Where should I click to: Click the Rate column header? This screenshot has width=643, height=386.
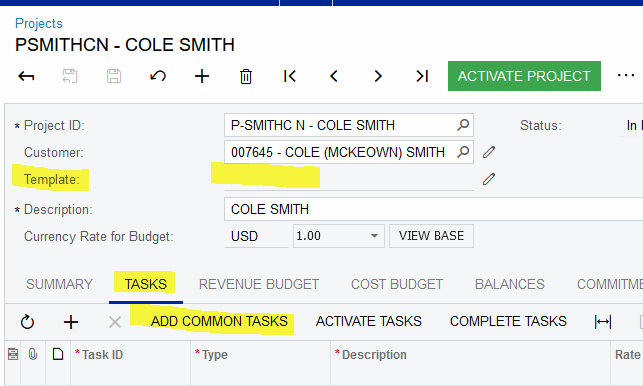627,354
